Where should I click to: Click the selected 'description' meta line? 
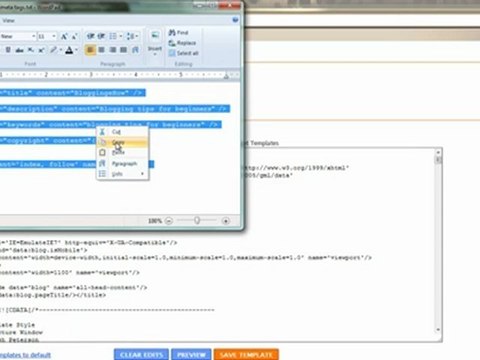[x=115, y=109]
